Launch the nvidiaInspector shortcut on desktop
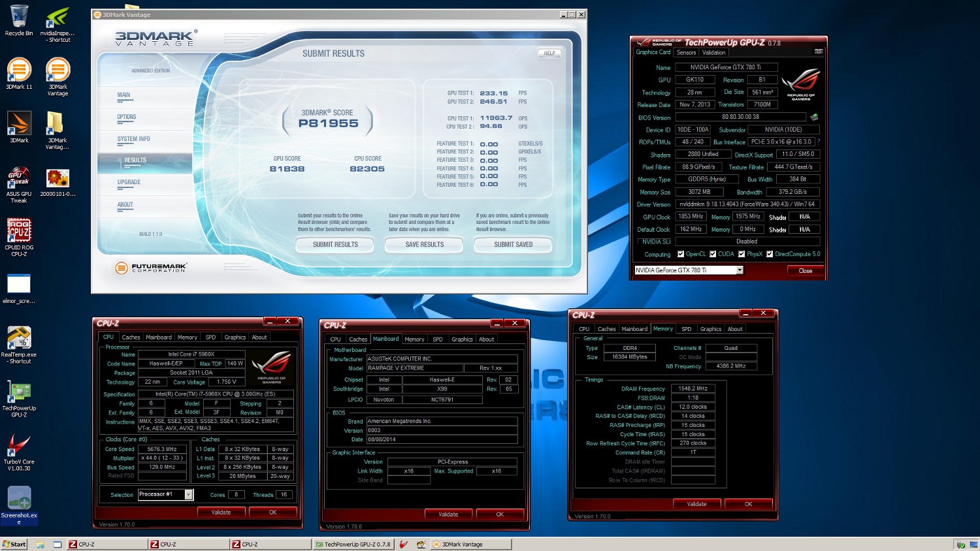Image resolution: width=980 pixels, height=551 pixels. (57, 24)
